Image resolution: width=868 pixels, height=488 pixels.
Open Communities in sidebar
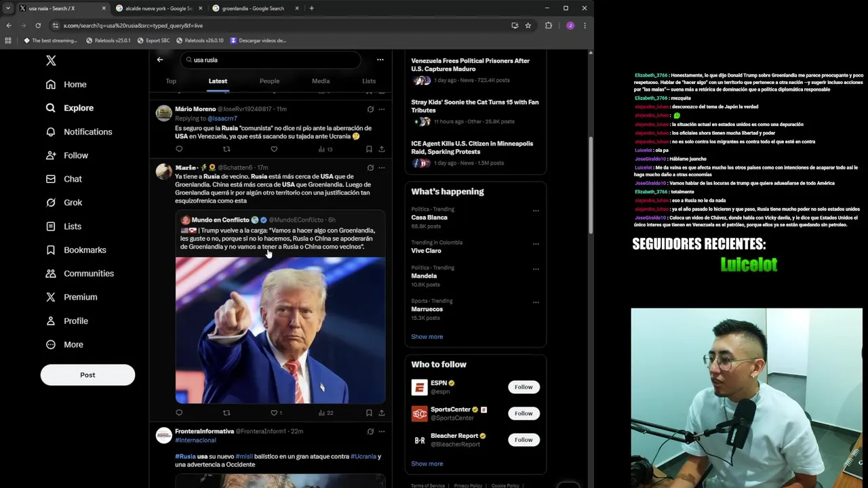79,274
